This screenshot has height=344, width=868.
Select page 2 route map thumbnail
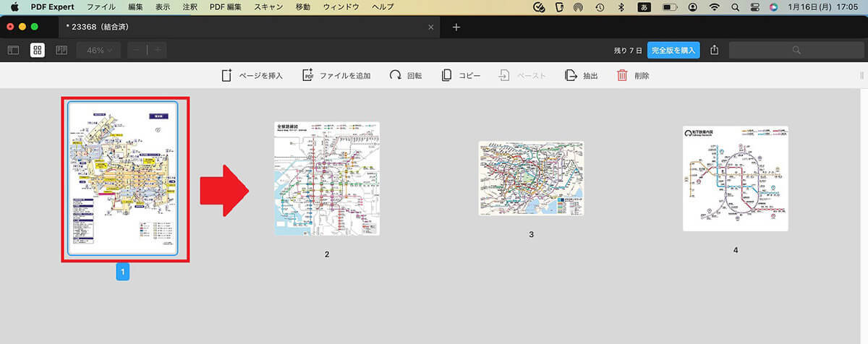click(327, 179)
